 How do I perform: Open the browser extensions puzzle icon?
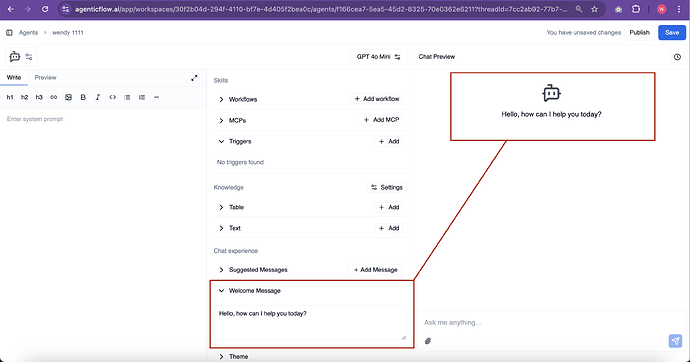pyautogui.click(x=636, y=9)
